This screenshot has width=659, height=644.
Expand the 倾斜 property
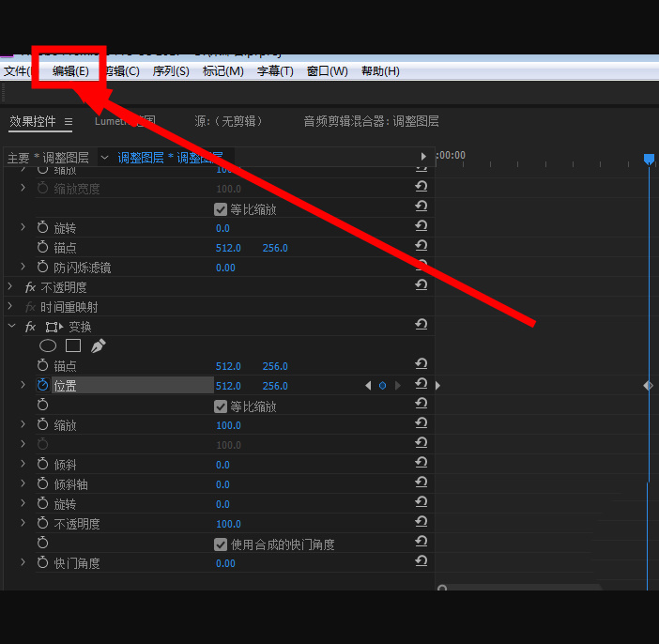[23, 464]
